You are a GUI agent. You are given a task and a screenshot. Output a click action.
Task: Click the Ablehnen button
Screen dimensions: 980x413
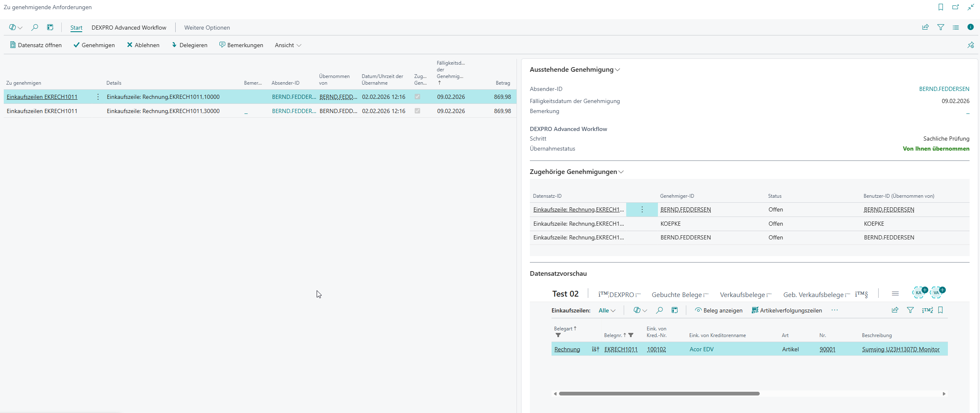click(143, 45)
